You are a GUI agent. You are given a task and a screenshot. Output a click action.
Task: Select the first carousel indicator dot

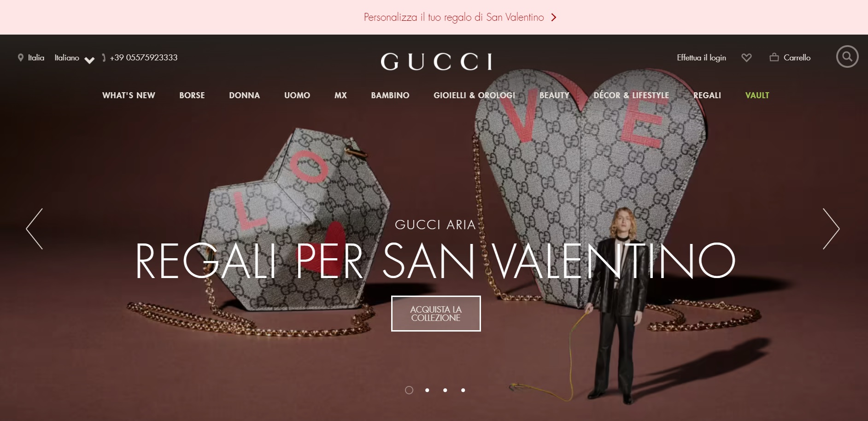click(409, 390)
